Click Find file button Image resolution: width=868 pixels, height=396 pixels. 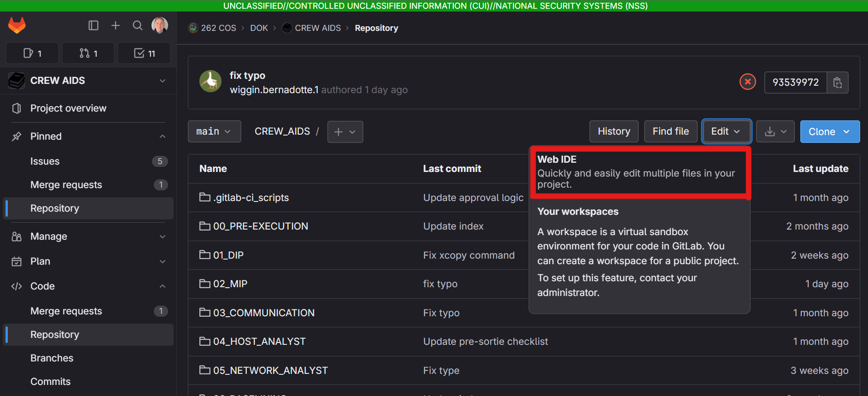click(x=671, y=131)
